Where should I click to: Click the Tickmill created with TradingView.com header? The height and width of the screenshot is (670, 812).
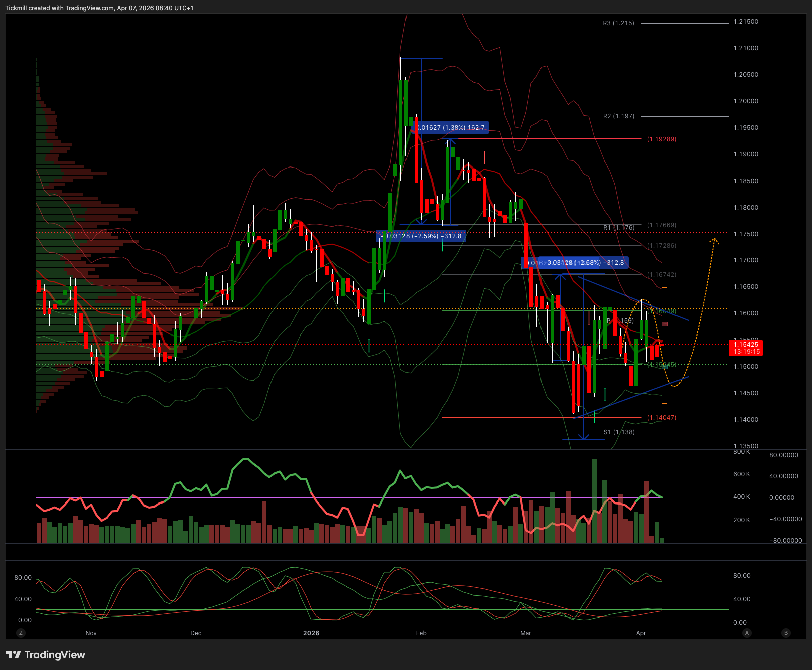tap(99, 8)
